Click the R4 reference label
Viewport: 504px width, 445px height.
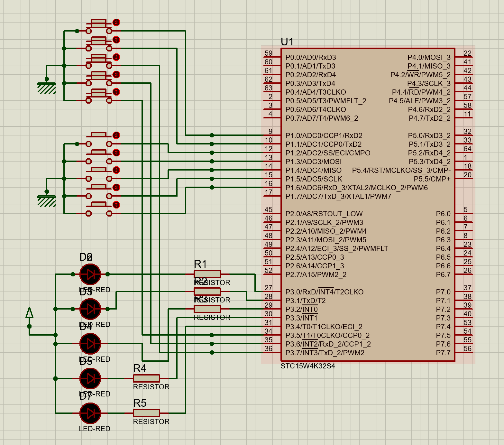pyautogui.click(x=140, y=368)
